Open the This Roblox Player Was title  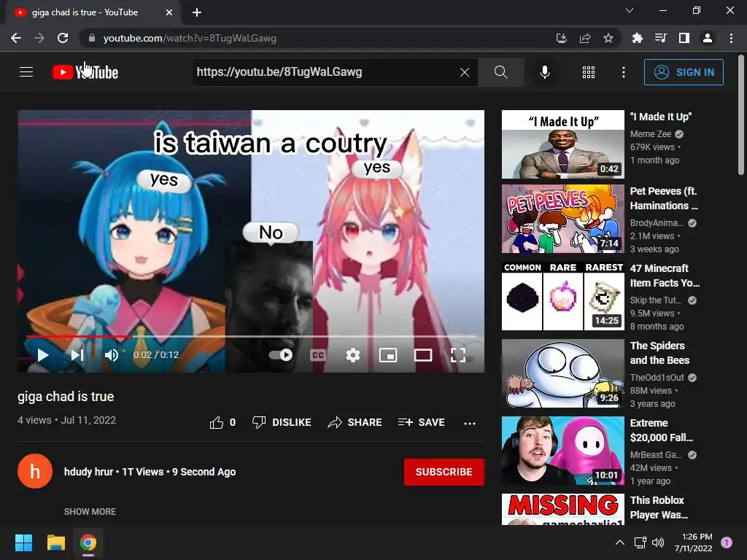click(x=659, y=507)
